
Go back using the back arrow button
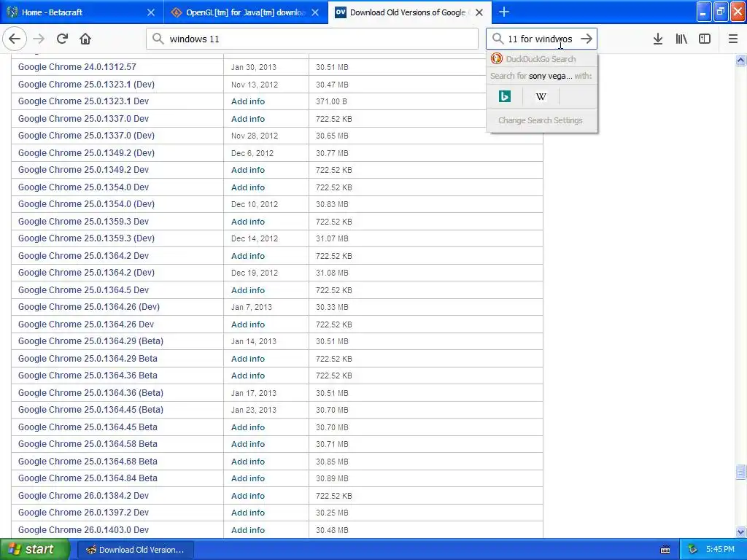click(15, 39)
